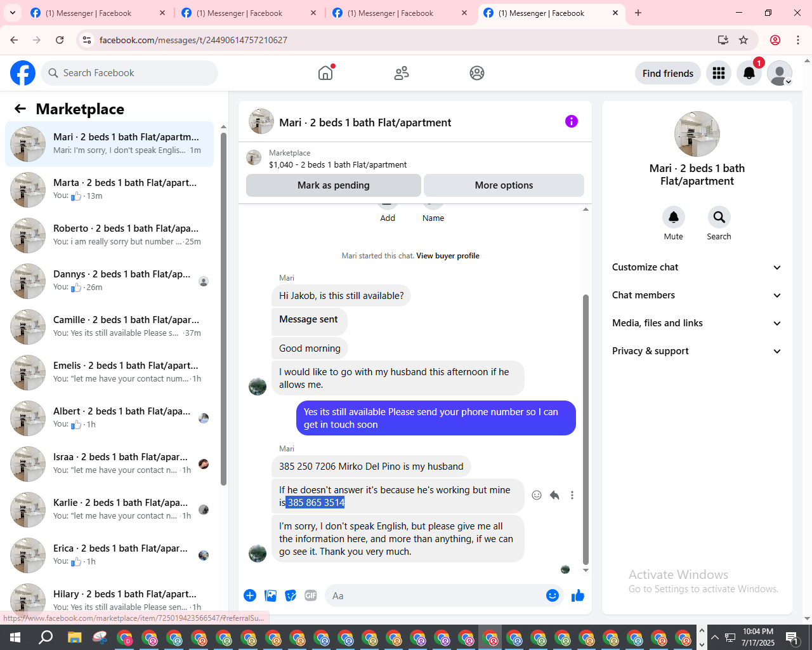
Task: Reload the page
Action: click(60, 40)
